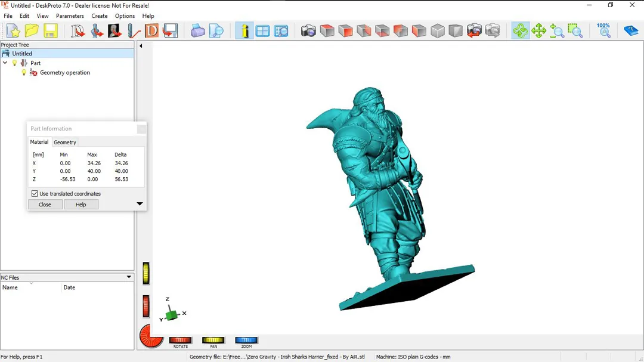
Task: Uncheck Use translated coordinates checkbox
Action: click(35, 194)
